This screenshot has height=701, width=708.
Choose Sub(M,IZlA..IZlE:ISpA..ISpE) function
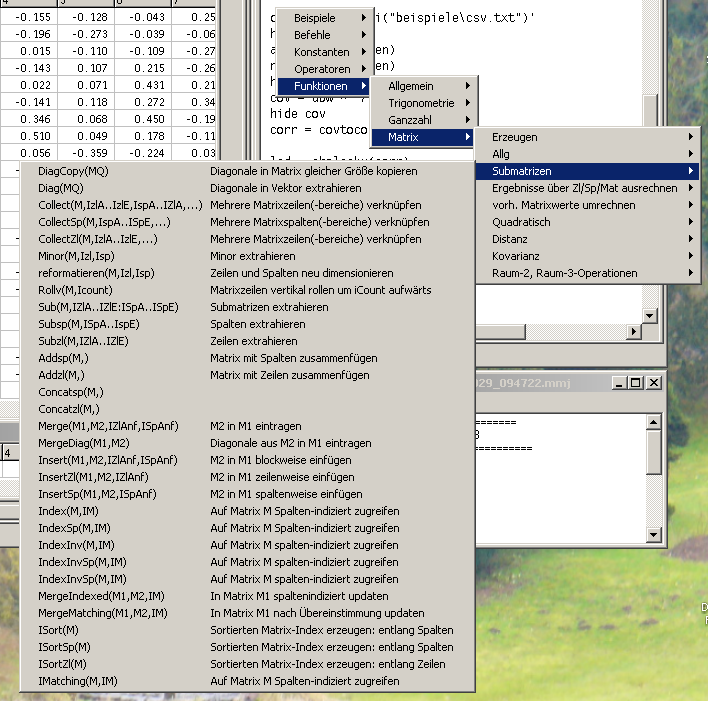(247, 307)
